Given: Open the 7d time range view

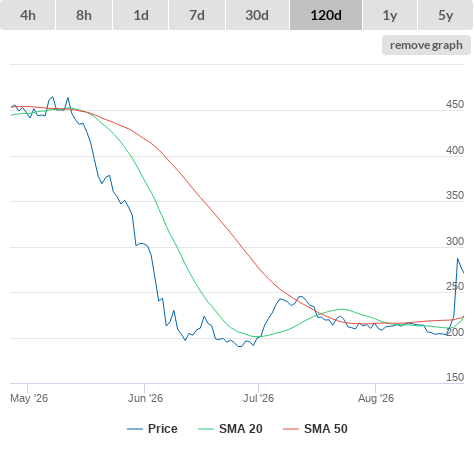Looking at the screenshot, I should coord(197,15).
